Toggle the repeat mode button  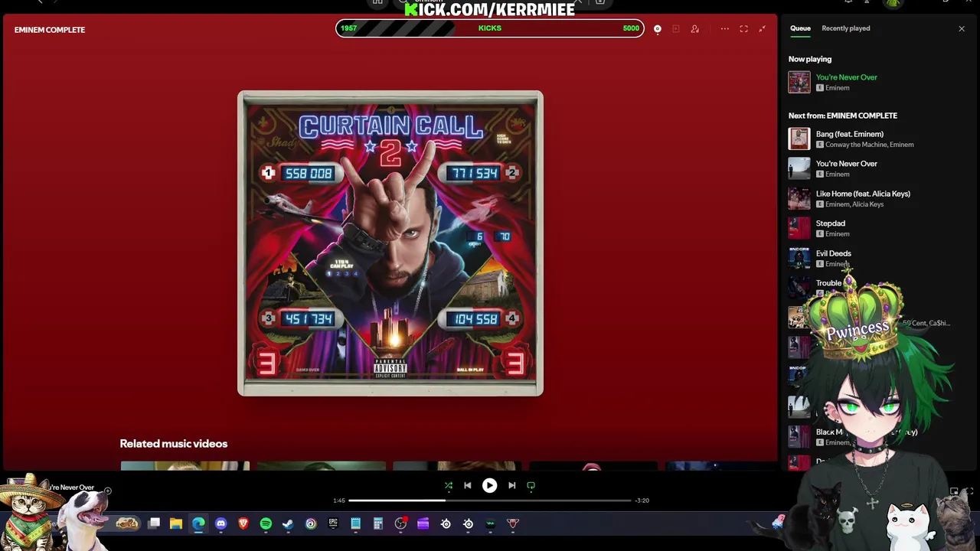coord(531,485)
